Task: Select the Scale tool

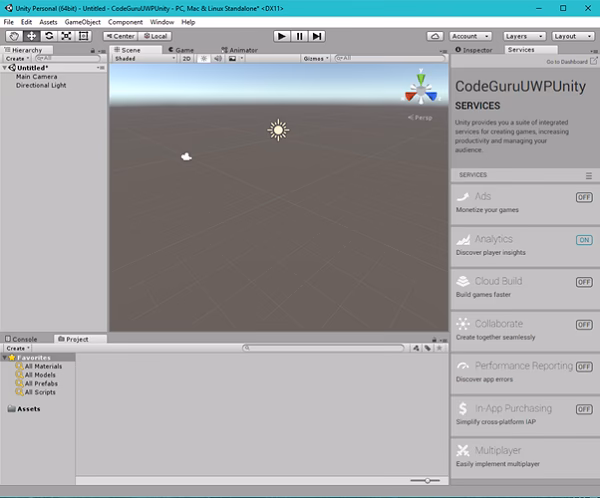Action: pyautogui.click(x=66, y=36)
